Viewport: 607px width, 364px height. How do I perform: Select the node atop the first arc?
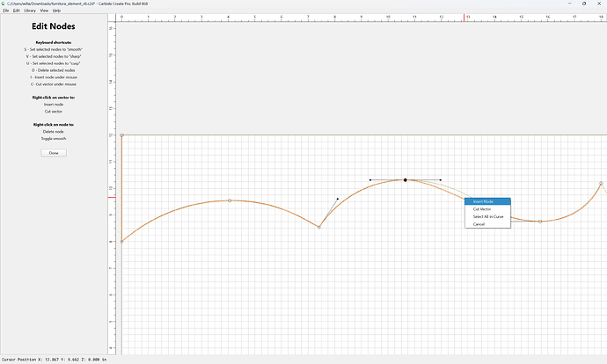[x=230, y=200]
